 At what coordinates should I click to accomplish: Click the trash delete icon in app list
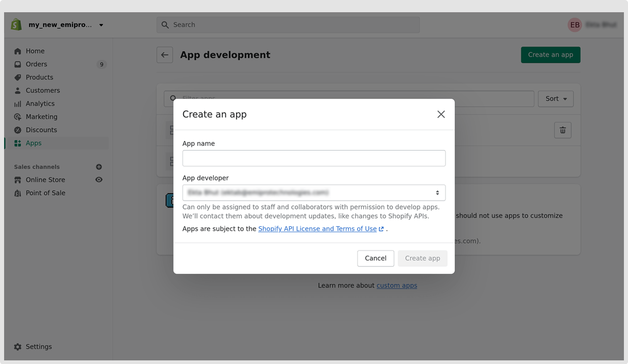pos(563,130)
